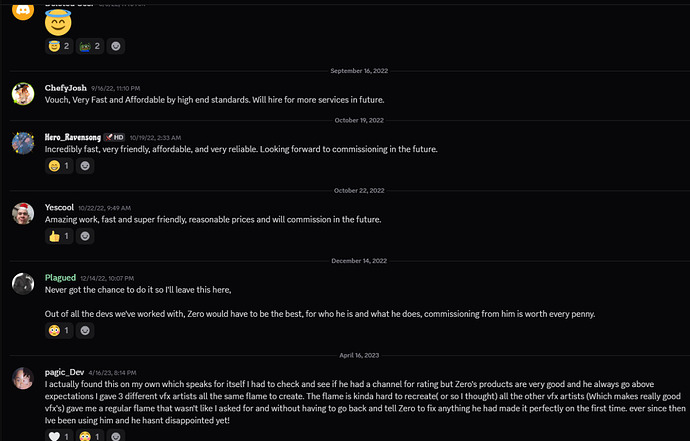Open Deleted User's Discord avatar
The image size is (690, 441).
[x=23, y=10]
